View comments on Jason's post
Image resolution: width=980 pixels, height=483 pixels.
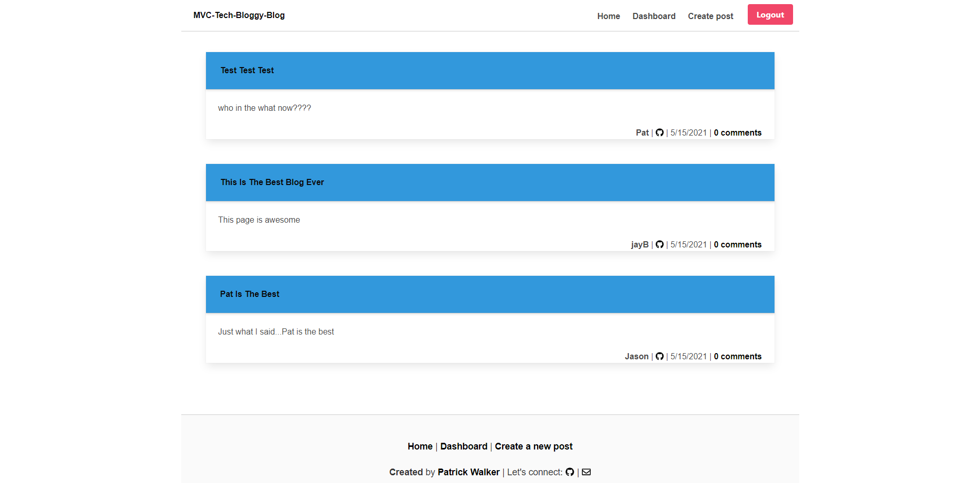737,357
